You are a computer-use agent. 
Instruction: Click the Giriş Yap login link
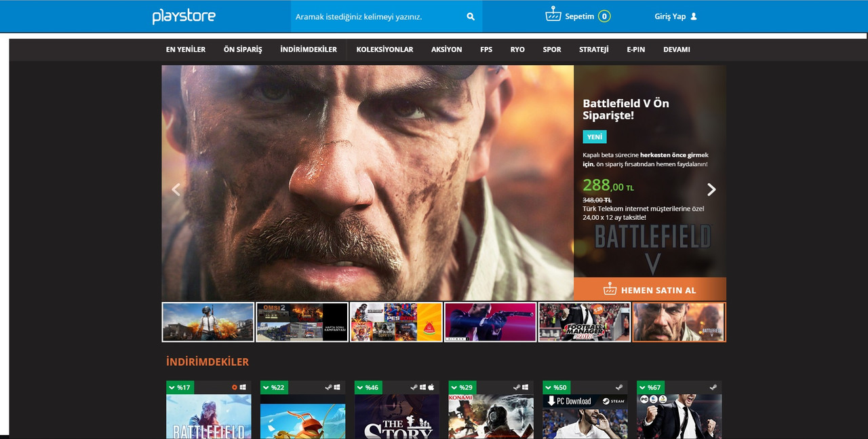670,16
